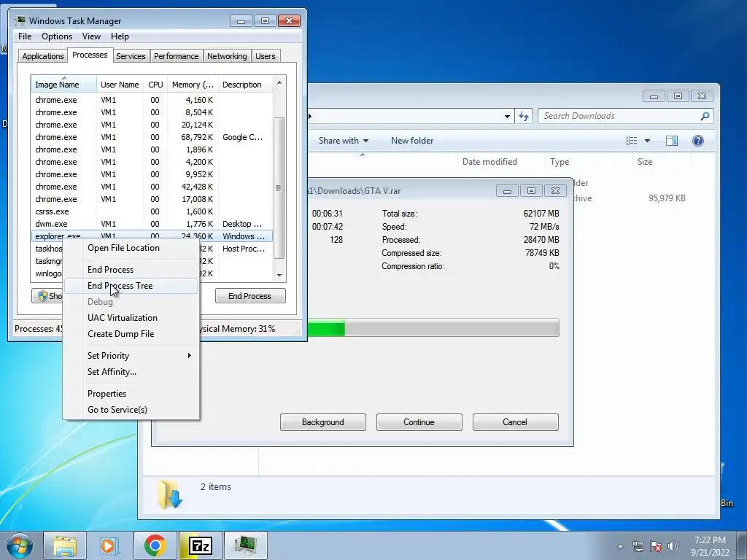Open the Action Center flag icon
747x560 pixels.
pos(656,546)
